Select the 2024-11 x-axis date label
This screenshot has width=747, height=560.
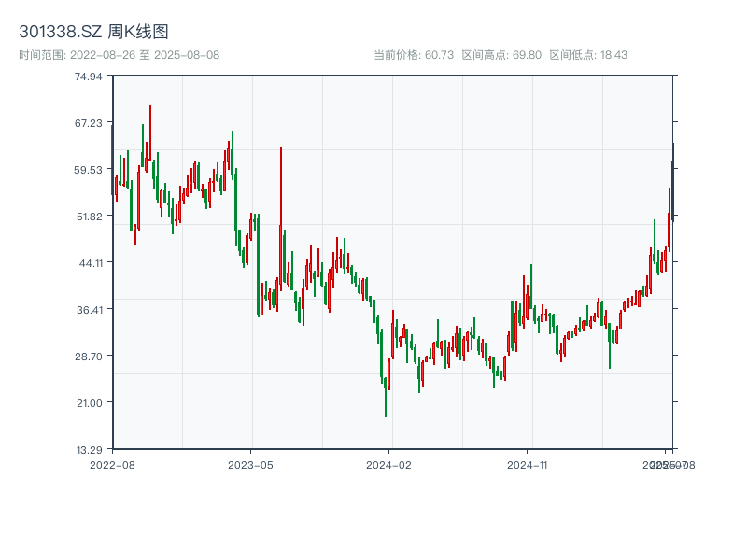(x=529, y=464)
